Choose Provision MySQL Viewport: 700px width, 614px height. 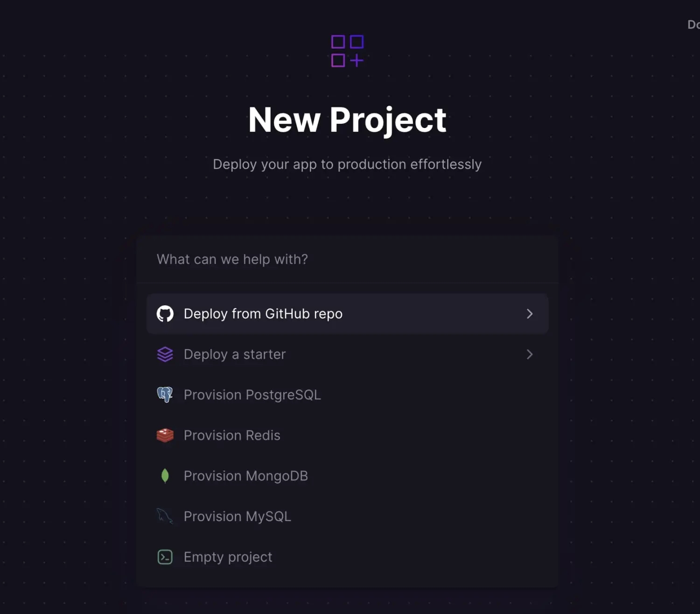(347, 516)
